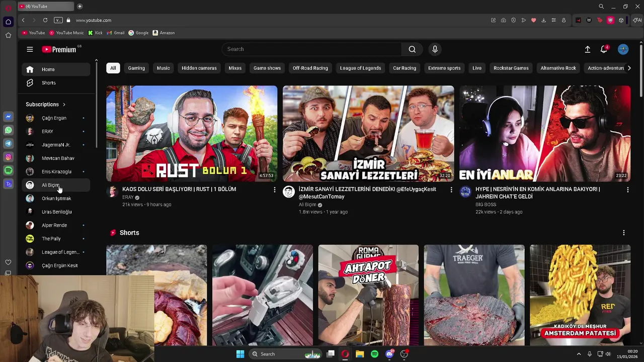Add page to bookmarks heart icon
This screenshot has width=644, height=362.
(533, 20)
